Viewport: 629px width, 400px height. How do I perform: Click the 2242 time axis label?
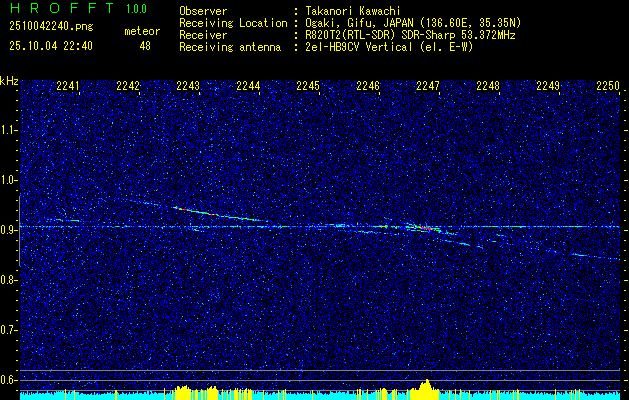point(128,86)
